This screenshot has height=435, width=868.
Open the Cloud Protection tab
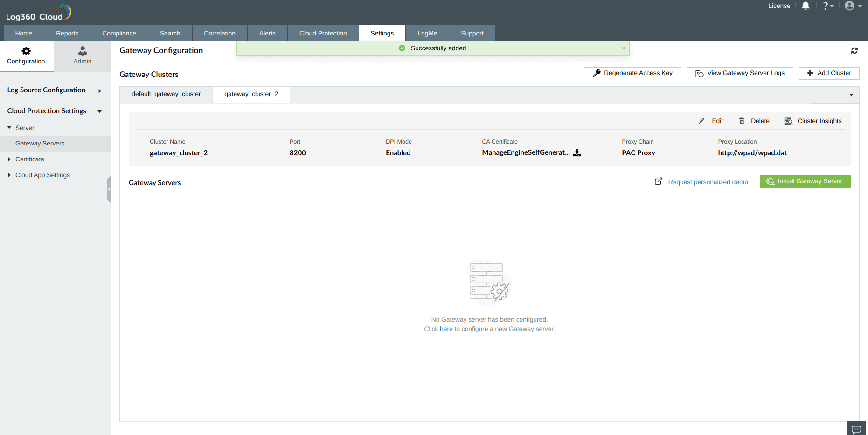[x=323, y=34]
